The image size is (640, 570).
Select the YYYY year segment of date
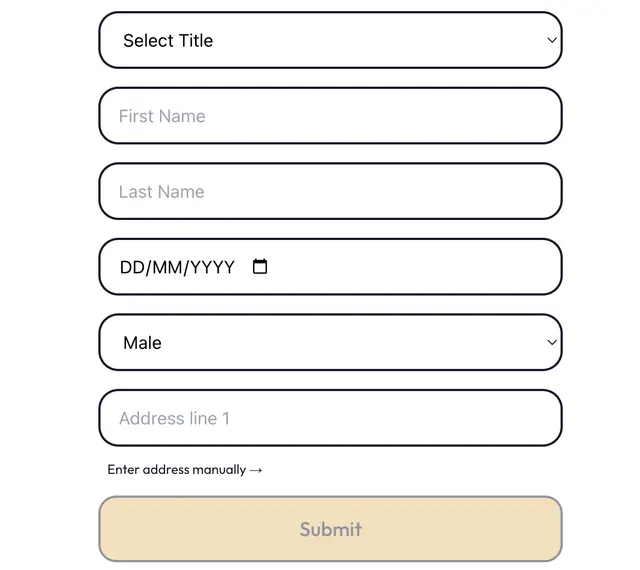pos(212,267)
